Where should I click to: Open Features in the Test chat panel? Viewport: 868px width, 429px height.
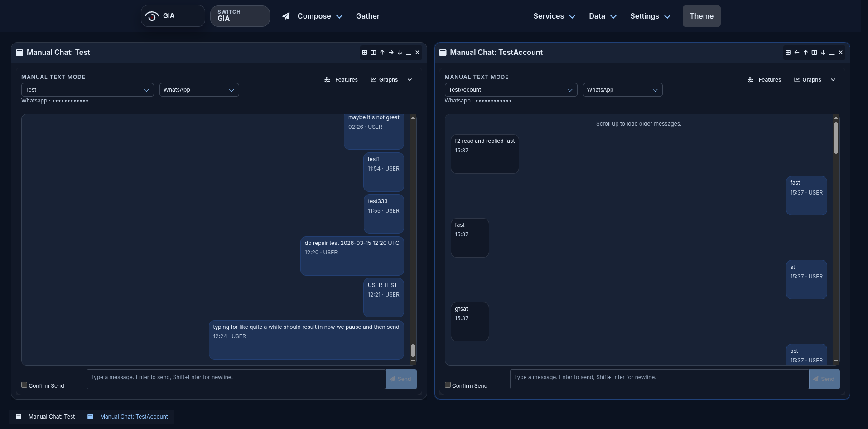[341, 80]
